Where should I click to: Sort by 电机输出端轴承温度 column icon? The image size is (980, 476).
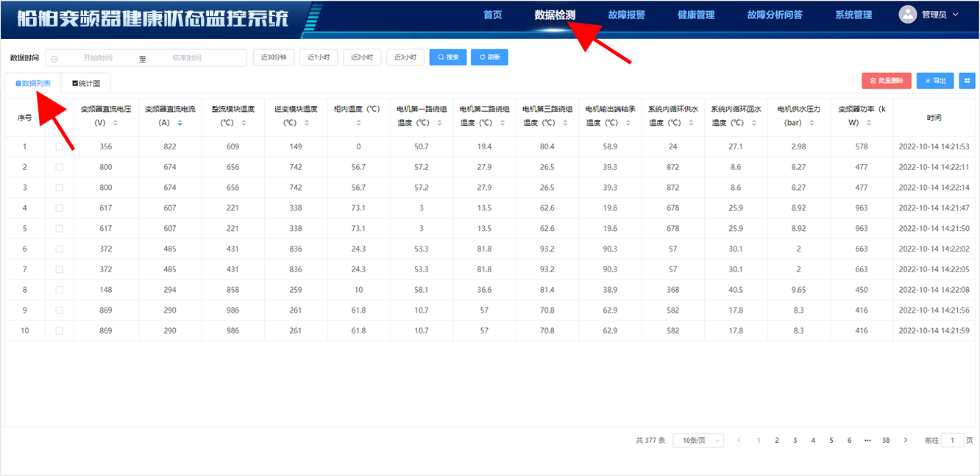(x=628, y=123)
